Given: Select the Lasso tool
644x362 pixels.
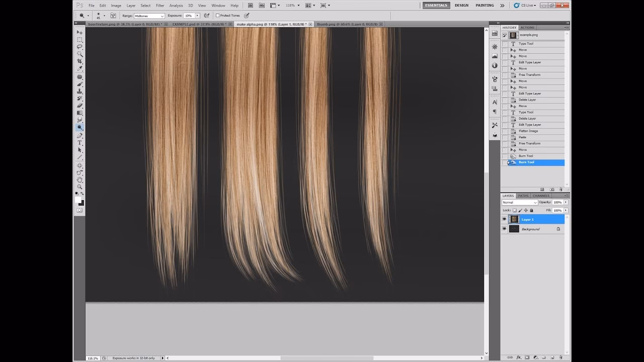Looking at the screenshot, I should 79,47.
